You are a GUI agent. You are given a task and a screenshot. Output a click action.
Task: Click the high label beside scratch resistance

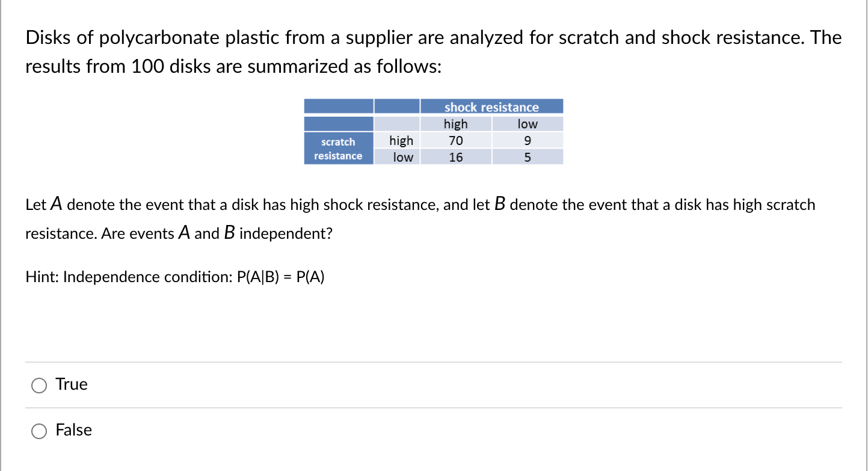click(401, 140)
